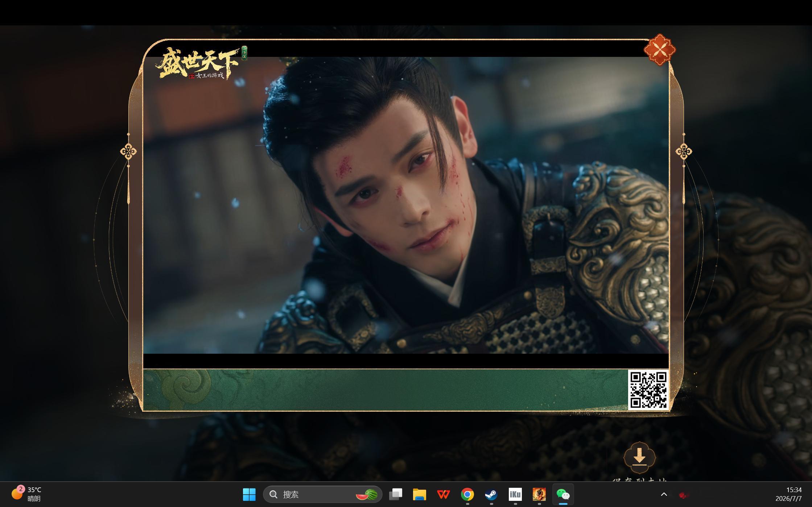
Task: Open the game app icon beside iKu
Action: click(x=539, y=494)
